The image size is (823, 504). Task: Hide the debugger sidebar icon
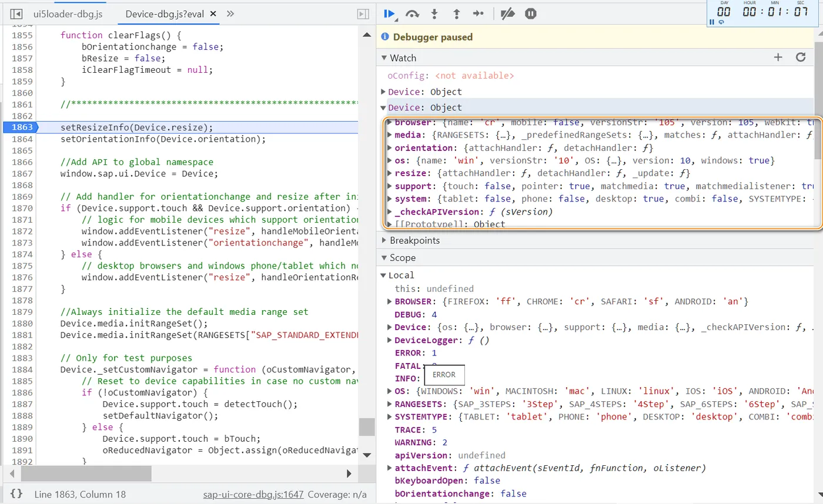[x=363, y=14]
